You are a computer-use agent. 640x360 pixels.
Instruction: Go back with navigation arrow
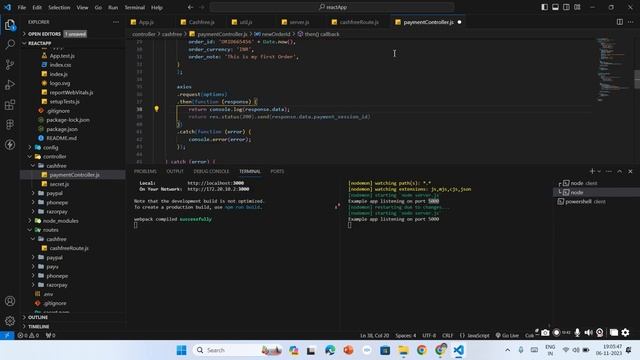190,7
